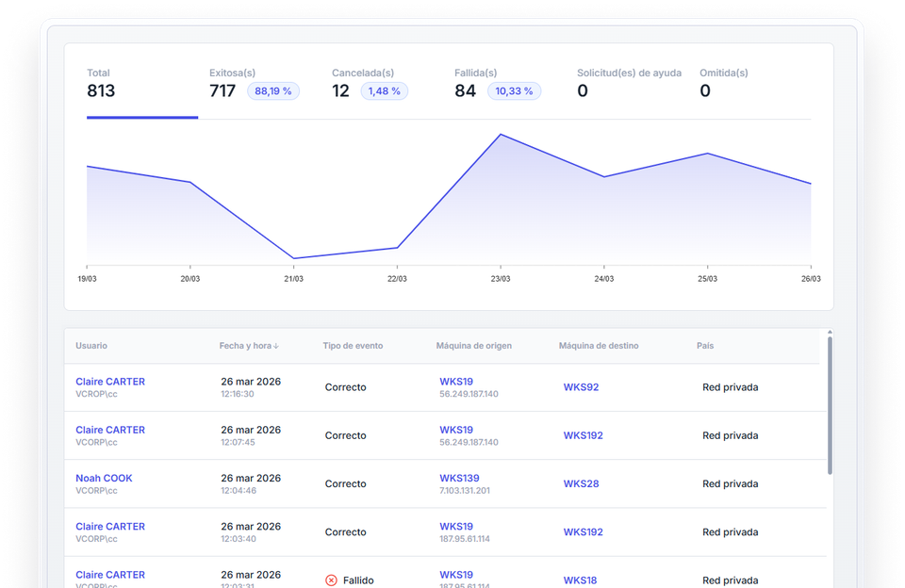Click Red privada in the WKS18 row
905x588 pixels.
click(730, 580)
